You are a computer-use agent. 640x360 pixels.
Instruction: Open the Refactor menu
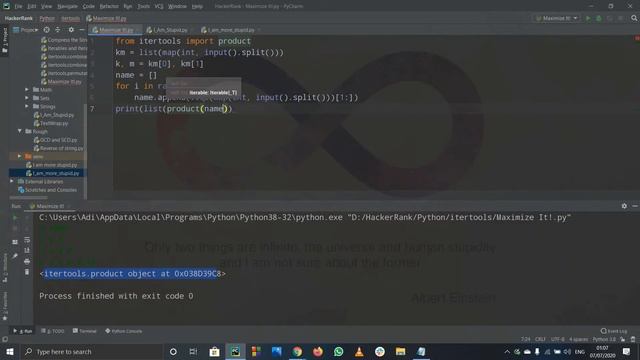109,6
